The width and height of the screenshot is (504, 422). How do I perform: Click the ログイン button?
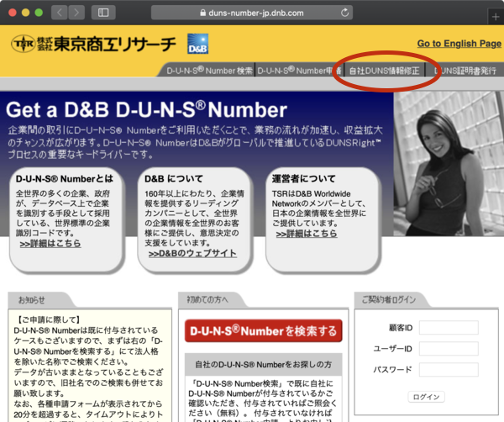[x=426, y=397]
